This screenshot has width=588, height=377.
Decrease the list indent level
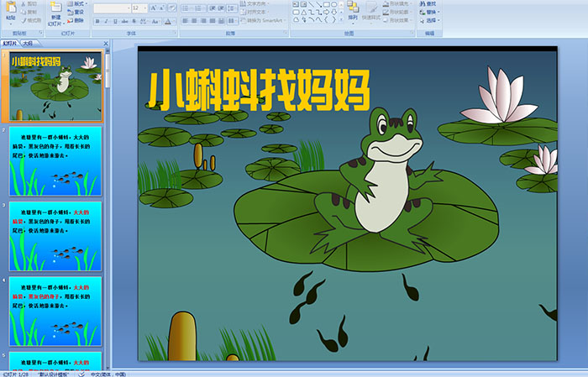pyautogui.click(x=212, y=8)
